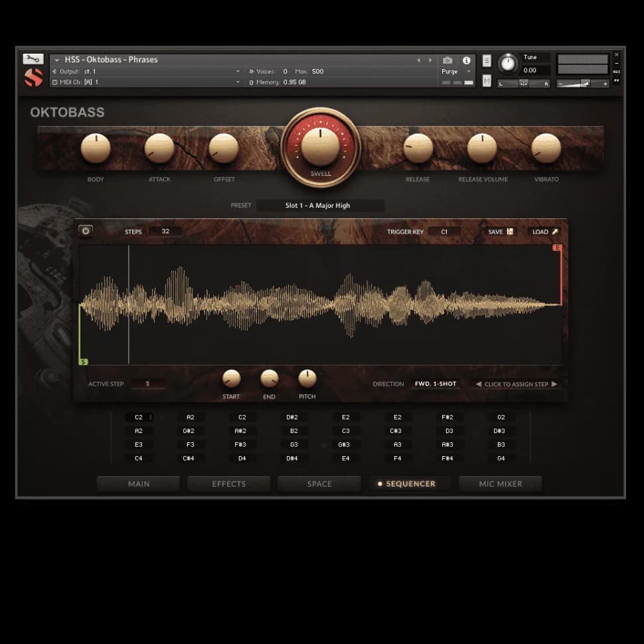The height and width of the screenshot is (644, 644).
Task: Enable Solo with the S button
Action: [x=487, y=60]
